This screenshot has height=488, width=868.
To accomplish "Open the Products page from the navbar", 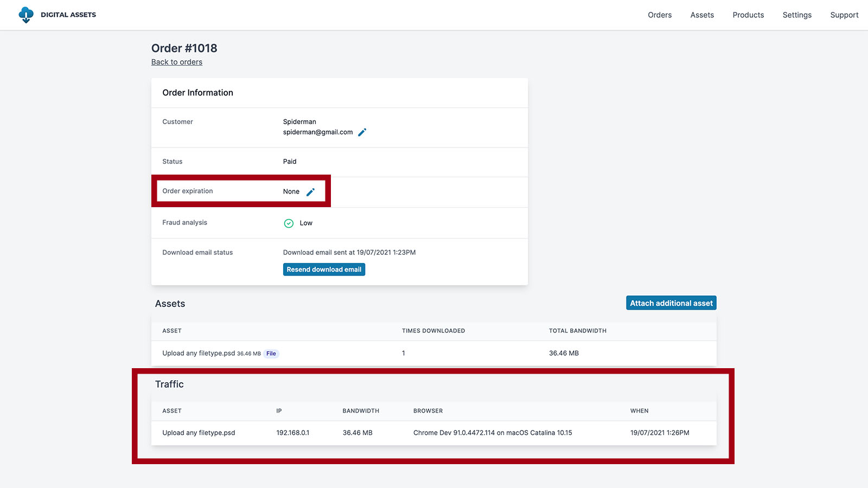I will coord(748,15).
